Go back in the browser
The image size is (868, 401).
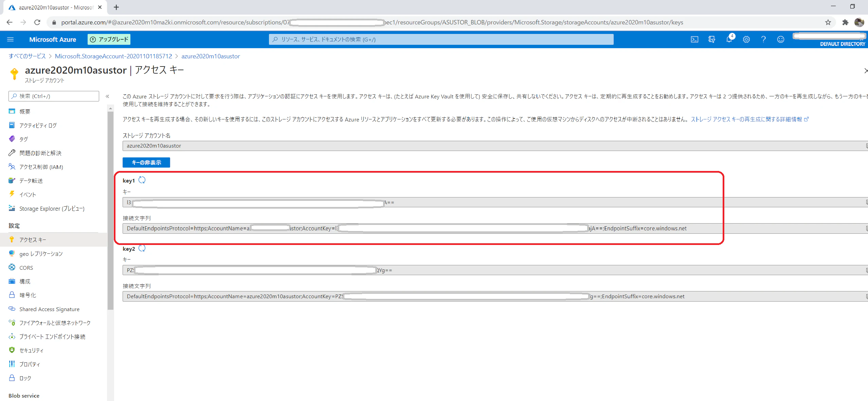tap(10, 22)
